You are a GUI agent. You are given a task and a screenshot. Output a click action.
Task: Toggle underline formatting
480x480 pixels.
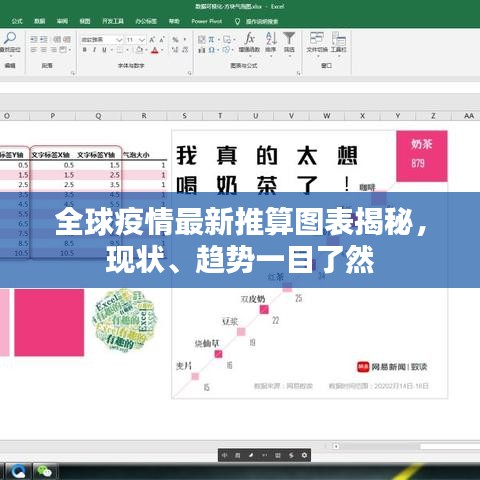click(104, 50)
